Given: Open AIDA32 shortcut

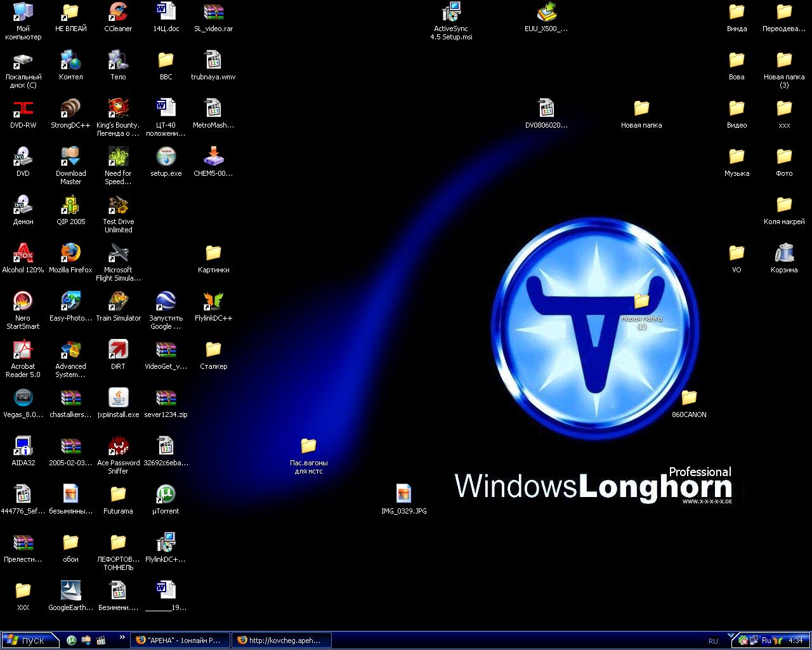Looking at the screenshot, I should (23, 451).
